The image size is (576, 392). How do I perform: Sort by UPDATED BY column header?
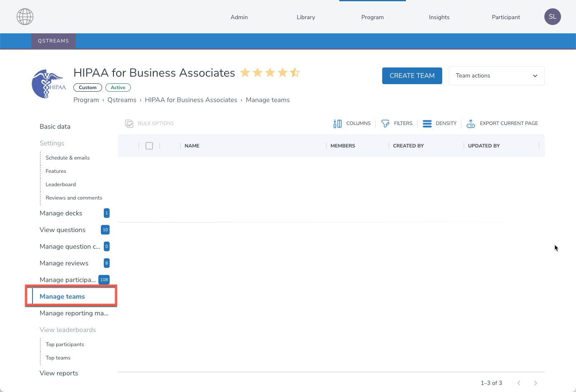483,146
